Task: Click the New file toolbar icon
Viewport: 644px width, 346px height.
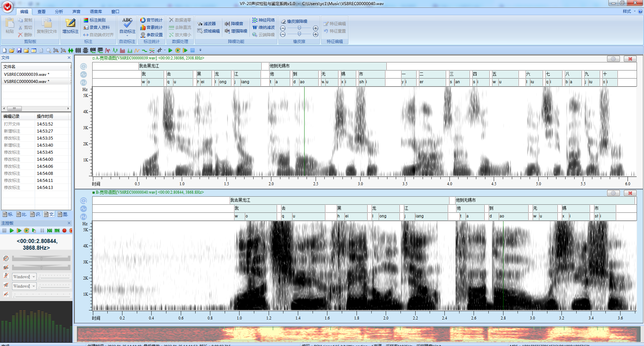Action: [4, 50]
